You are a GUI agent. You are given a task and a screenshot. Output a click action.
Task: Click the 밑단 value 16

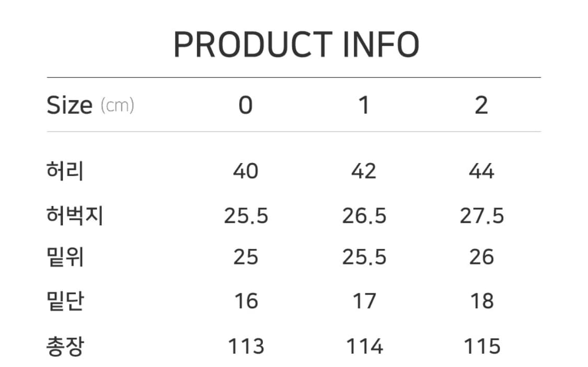click(x=246, y=301)
